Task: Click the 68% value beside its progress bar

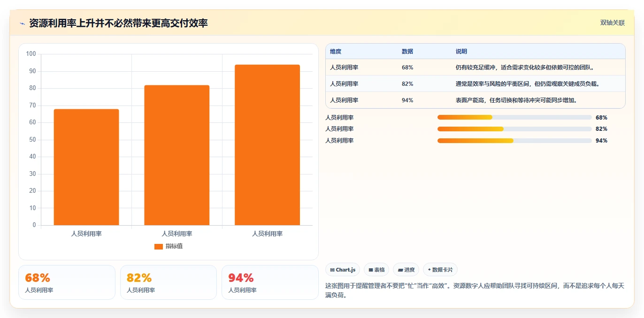Action: [x=601, y=118]
